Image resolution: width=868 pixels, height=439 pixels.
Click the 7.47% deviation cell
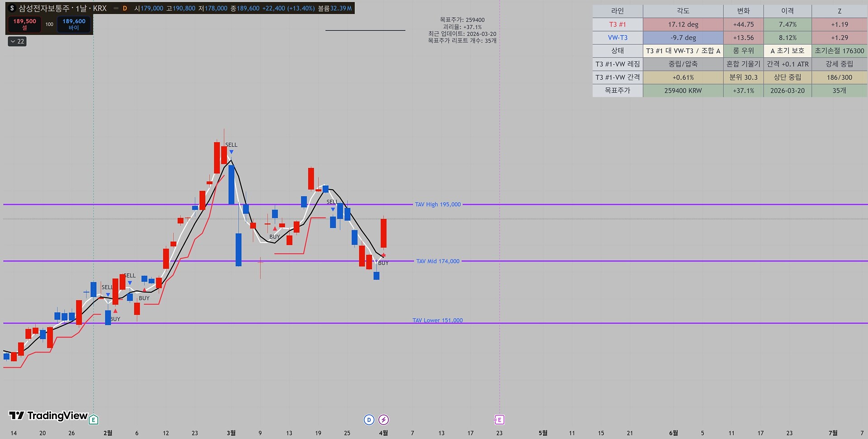[x=788, y=24]
